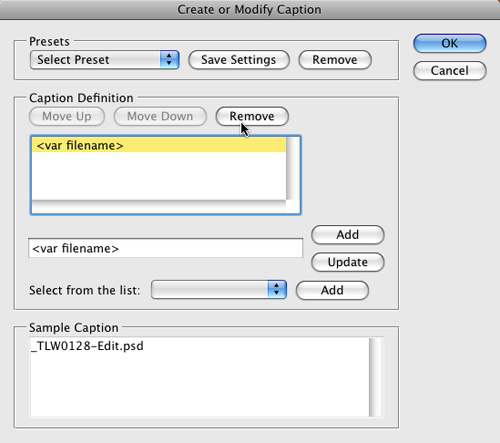Click the blue OK button

pyautogui.click(x=450, y=43)
